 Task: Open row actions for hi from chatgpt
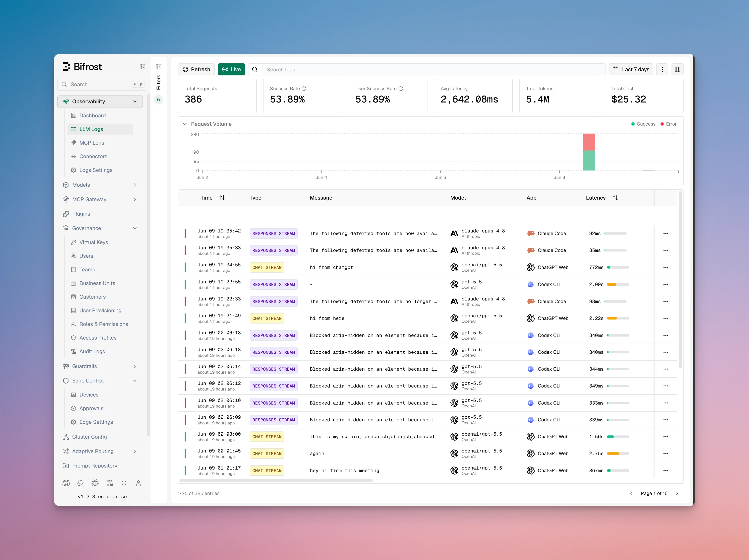[x=666, y=267]
